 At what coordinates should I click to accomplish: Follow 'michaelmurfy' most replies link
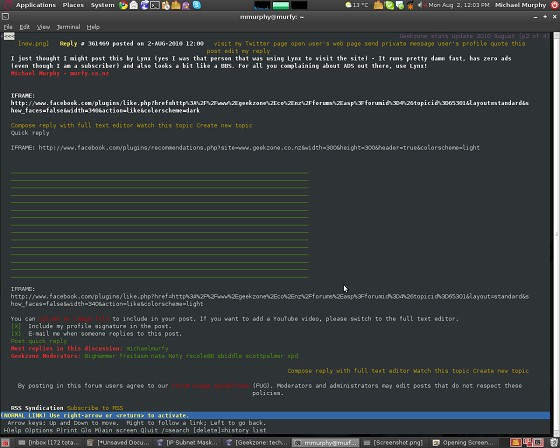click(147, 348)
